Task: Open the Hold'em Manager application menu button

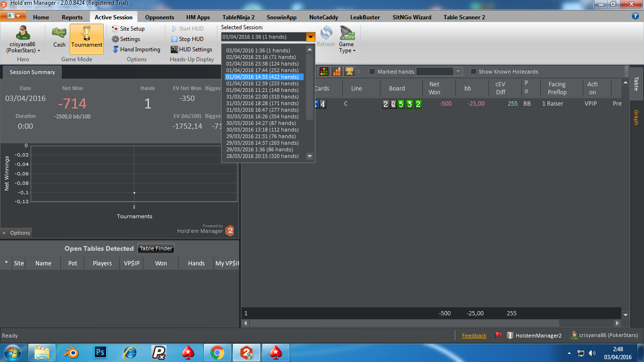Action: [x=13, y=16]
